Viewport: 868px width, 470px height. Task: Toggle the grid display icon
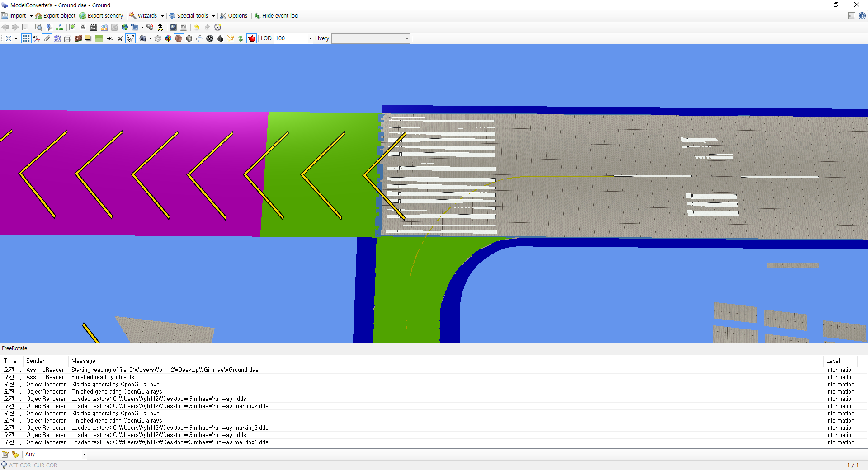(x=26, y=38)
